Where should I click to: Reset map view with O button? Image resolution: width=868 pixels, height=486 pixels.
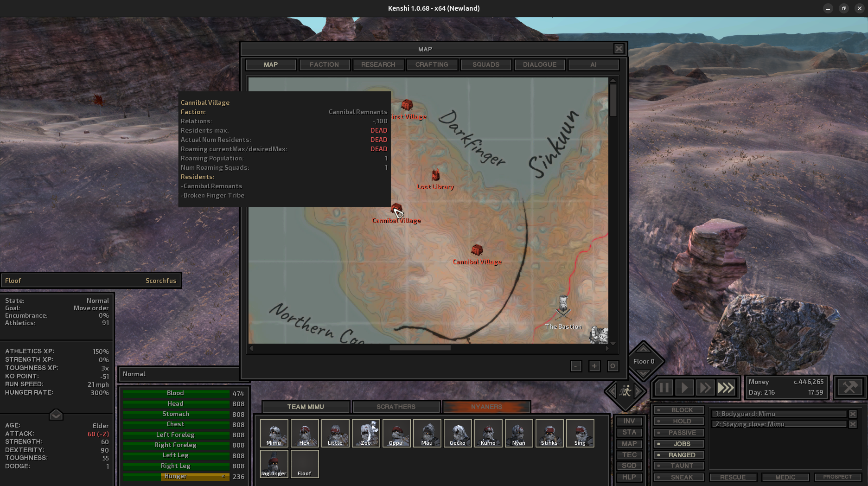point(613,366)
